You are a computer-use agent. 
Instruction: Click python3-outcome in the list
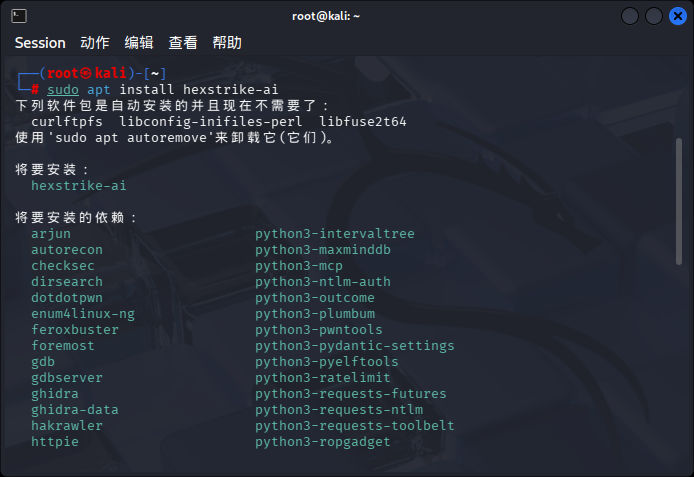click(x=315, y=298)
